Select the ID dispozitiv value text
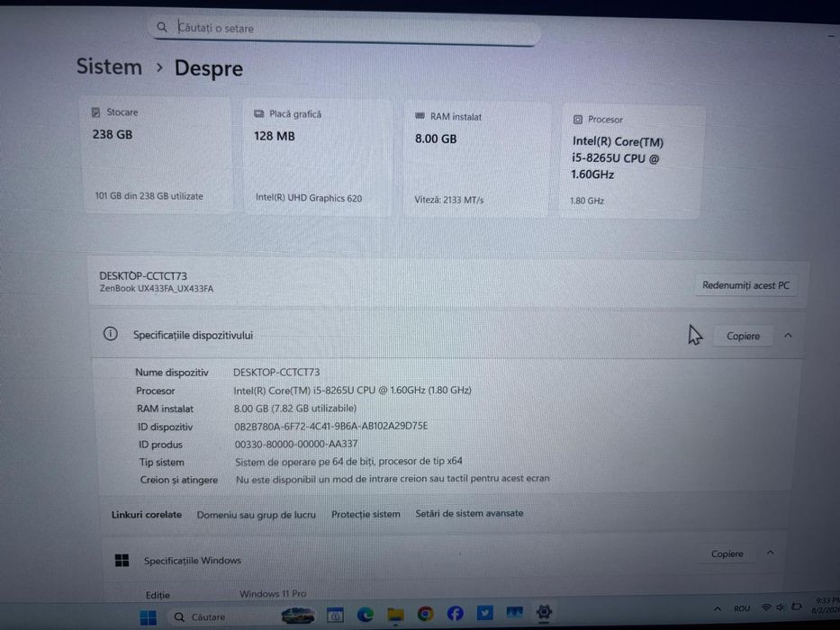The height and width of the screenshot is (630, 840). [x=331, y=426]
